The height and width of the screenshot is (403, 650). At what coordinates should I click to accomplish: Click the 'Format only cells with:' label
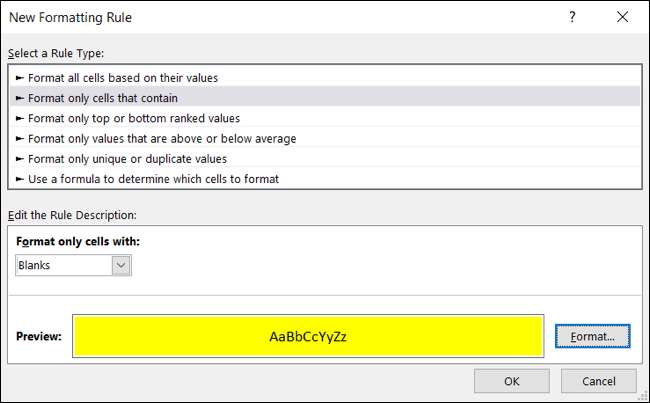pos(78,242)
